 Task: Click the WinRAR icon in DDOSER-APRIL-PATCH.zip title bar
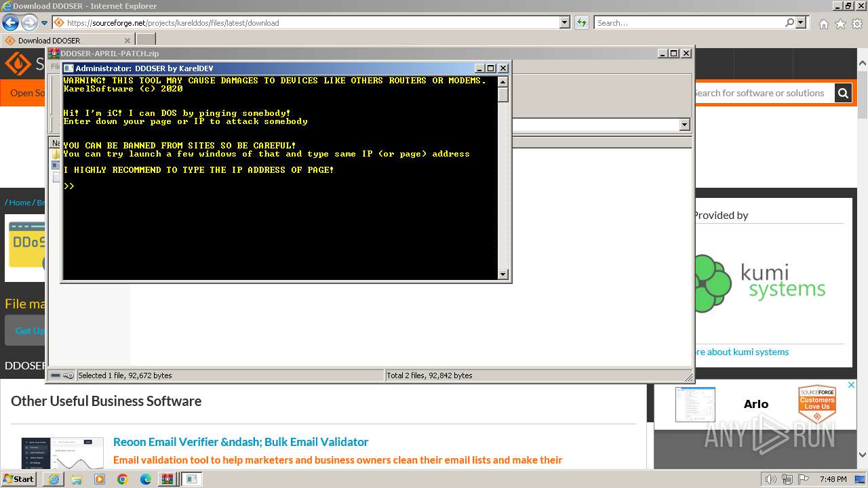click(54, 54)
